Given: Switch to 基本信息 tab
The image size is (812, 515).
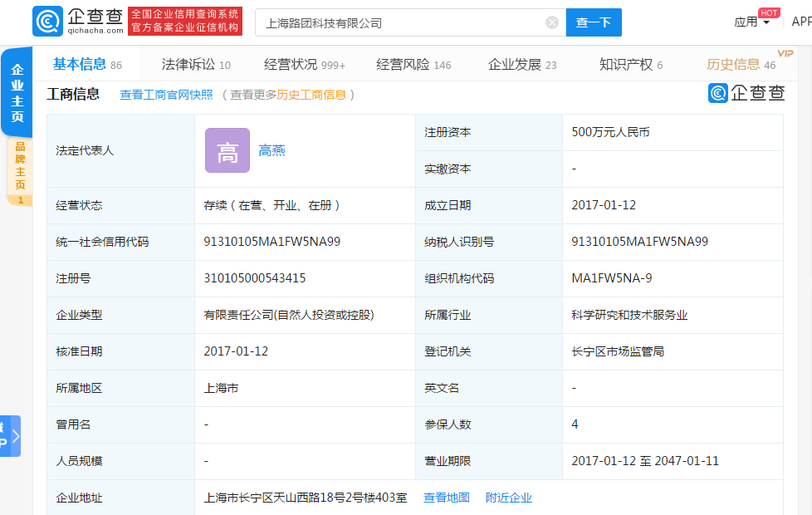Looking at the screenshot, I should point(87,64).
